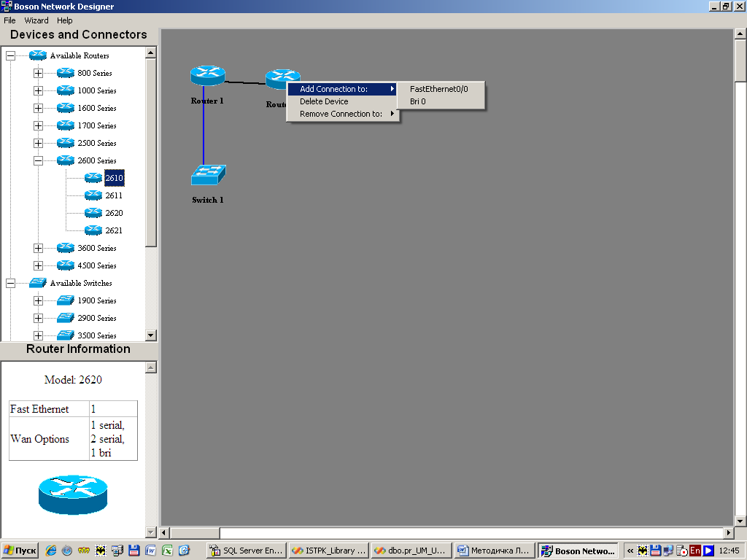Click the Switch 1 device icon on the canvas
Screen dimensions: 747x560
click(208, 175)
